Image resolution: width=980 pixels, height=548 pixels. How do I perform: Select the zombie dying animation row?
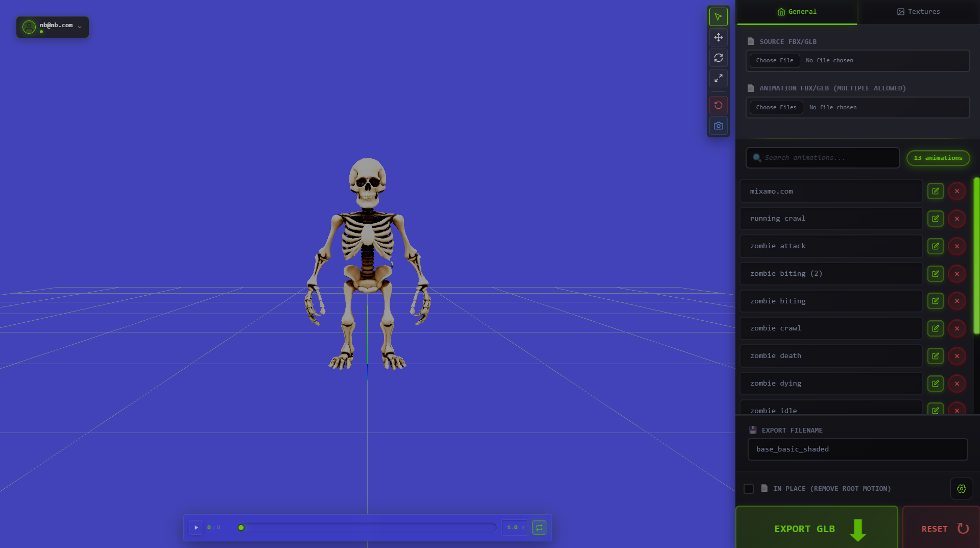pos(831,384)
